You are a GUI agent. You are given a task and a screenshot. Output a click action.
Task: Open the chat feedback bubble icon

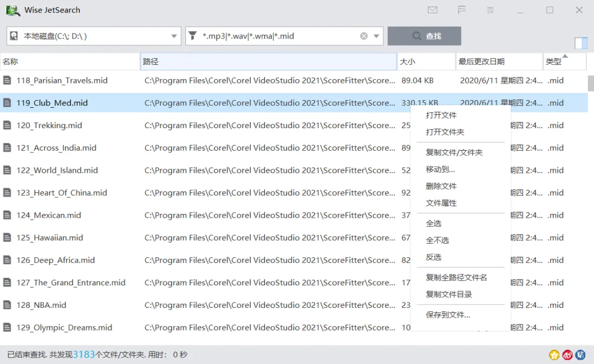tap(461, 10)
